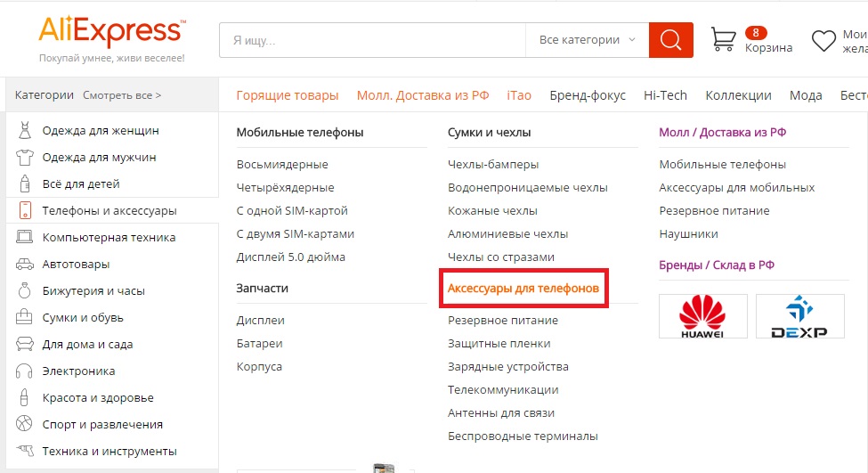Click the Четырёхядерные link

pos(285,188)
